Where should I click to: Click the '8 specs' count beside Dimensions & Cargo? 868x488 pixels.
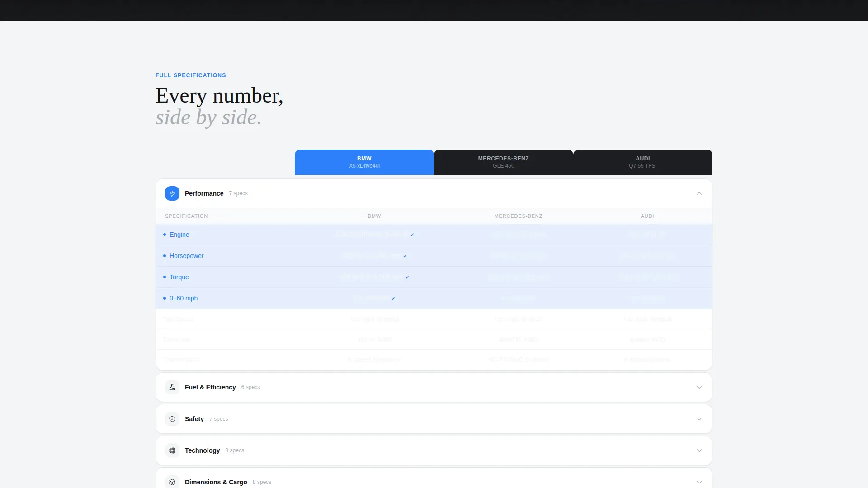pyautogui.click(x=262, y=482)
